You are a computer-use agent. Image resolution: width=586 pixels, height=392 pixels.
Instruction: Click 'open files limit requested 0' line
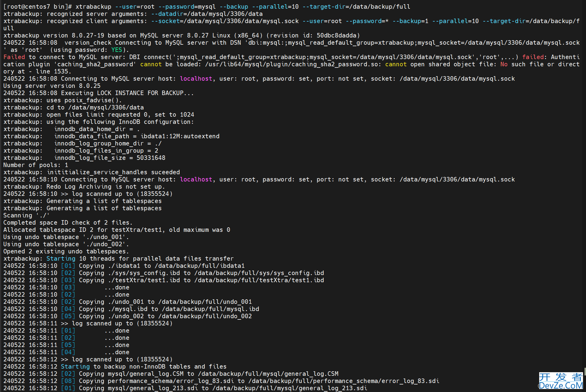click(99, 115)
